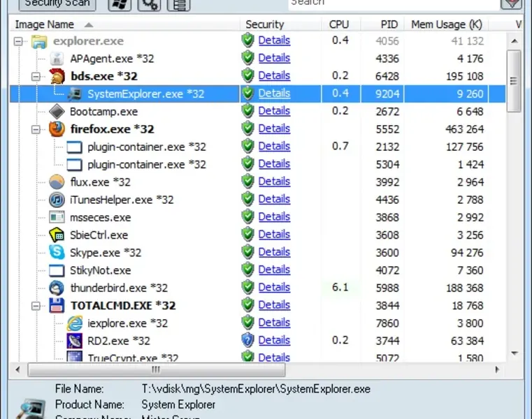This screenshot has width=532, height=419.
Task: Open Details link for Skype.exe
Action: pos(274,252)
